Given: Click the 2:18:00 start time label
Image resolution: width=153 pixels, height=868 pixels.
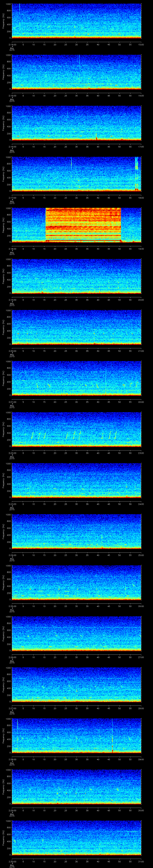Looking at the screenshot, I should [x=12, y=249].
